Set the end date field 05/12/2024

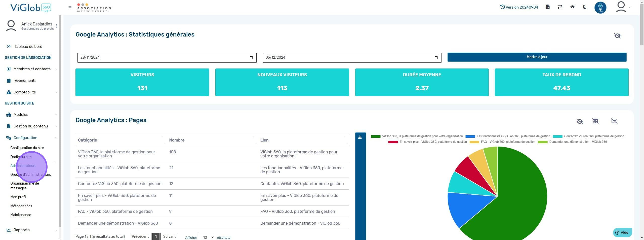point(352,58)
